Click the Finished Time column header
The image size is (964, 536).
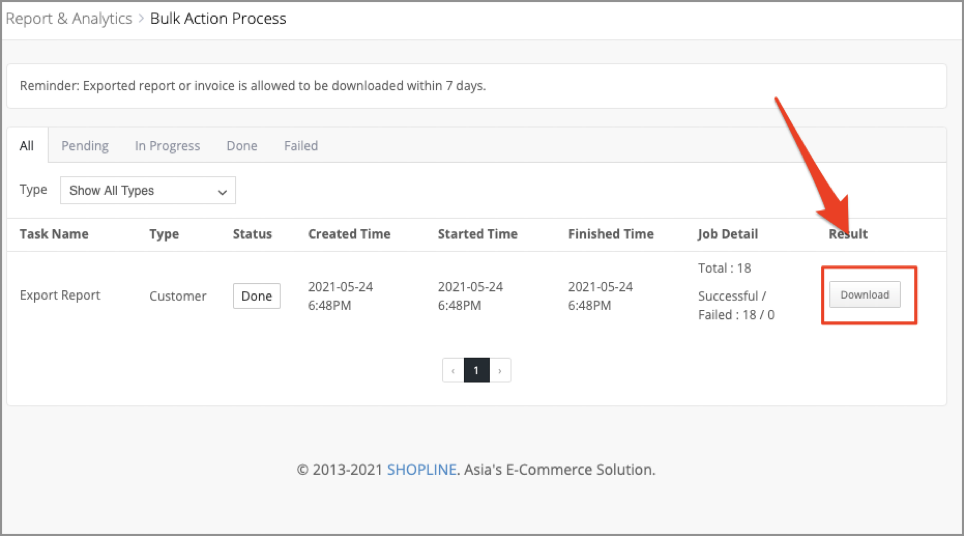(x=610, y=234)
